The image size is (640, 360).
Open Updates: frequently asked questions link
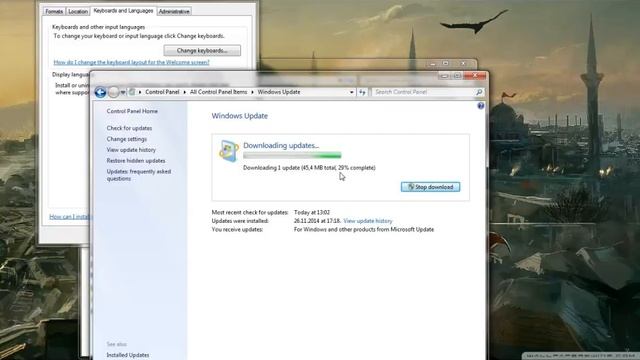[139, 175]
